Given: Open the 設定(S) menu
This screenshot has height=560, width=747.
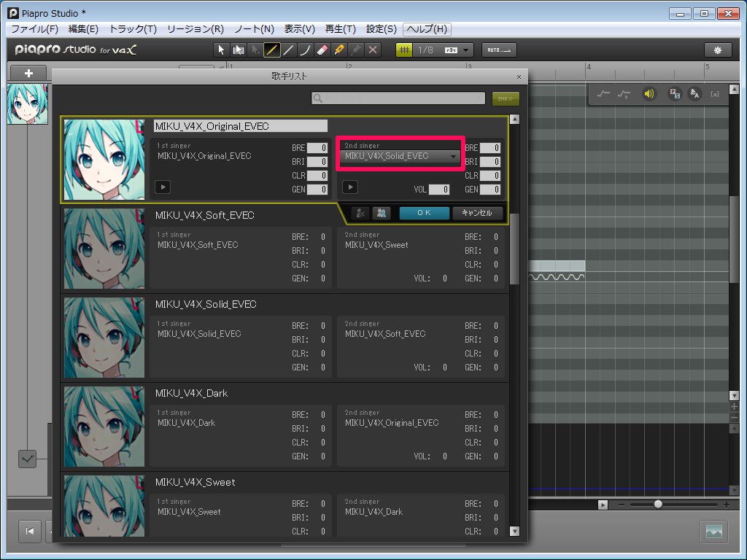Looking at the screenshot, I should coord(381,29).
